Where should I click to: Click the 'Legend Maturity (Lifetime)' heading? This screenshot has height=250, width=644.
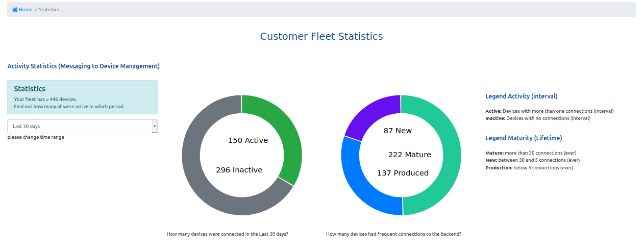pyautogui.click(x=523, y=138)
